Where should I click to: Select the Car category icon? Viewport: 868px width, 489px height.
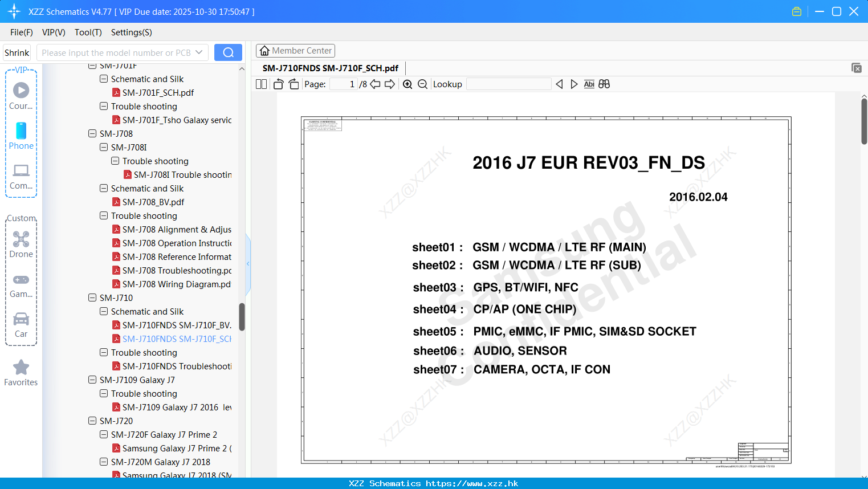21,325
